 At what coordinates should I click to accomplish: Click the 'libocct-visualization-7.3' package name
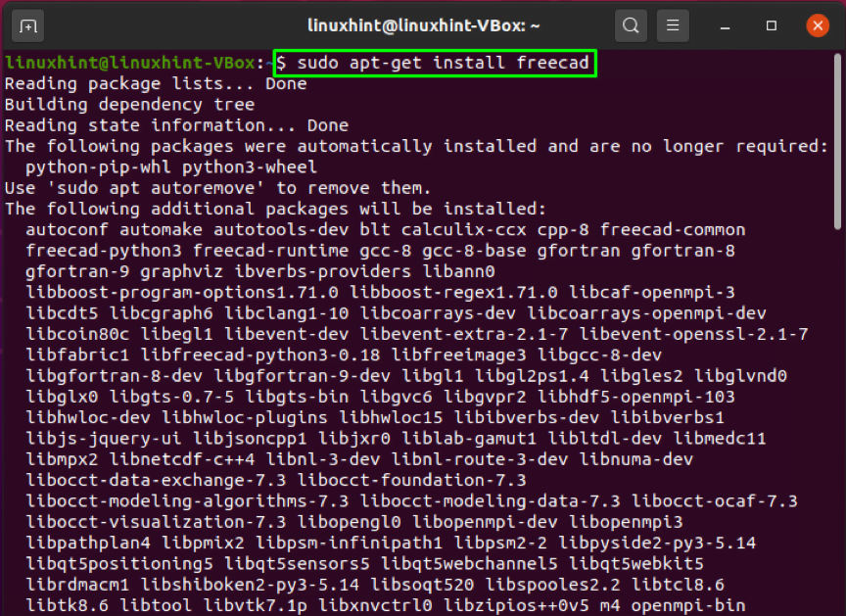pos(156,522)
